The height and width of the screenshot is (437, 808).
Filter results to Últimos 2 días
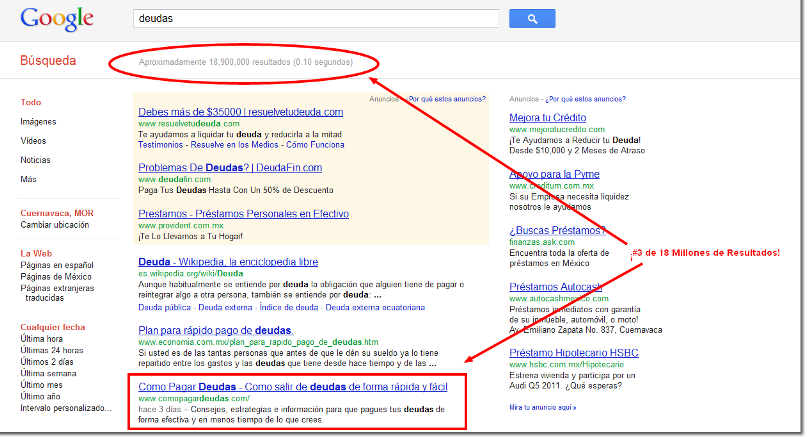click(x=47, y=362)
